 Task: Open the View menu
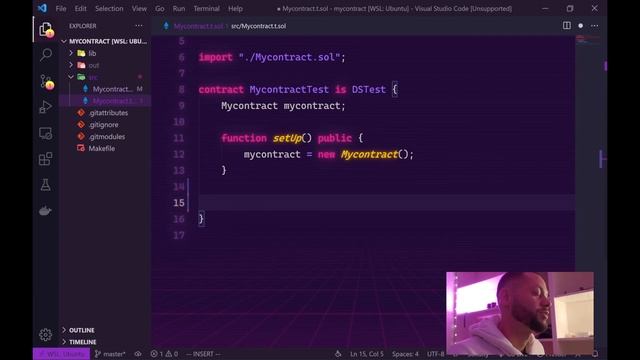[x=139, y=9]
